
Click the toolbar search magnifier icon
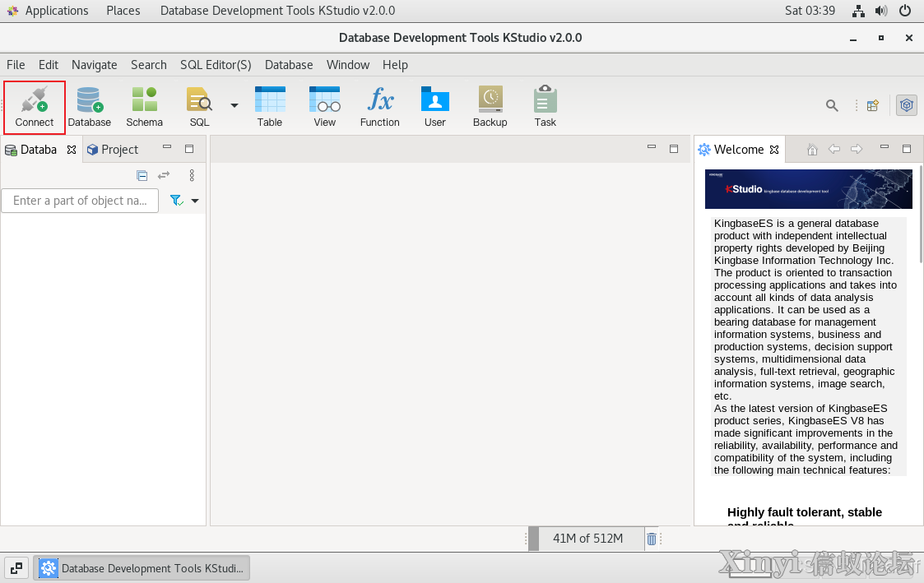832,106
